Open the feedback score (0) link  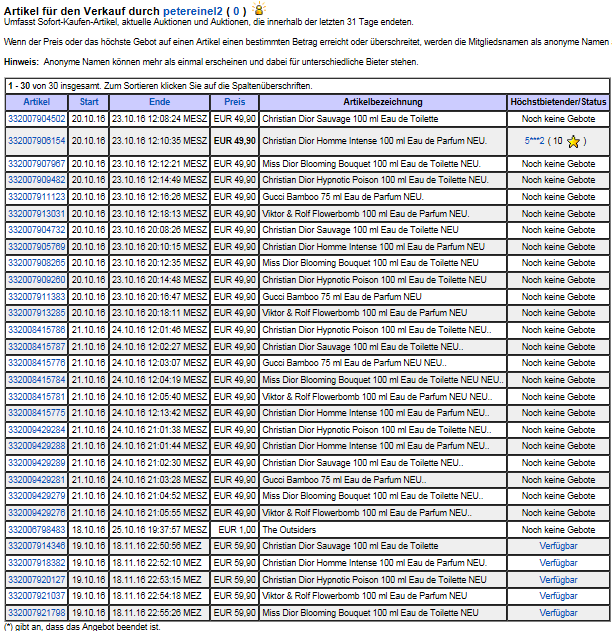pyautogui.click(x=236, y=11)
